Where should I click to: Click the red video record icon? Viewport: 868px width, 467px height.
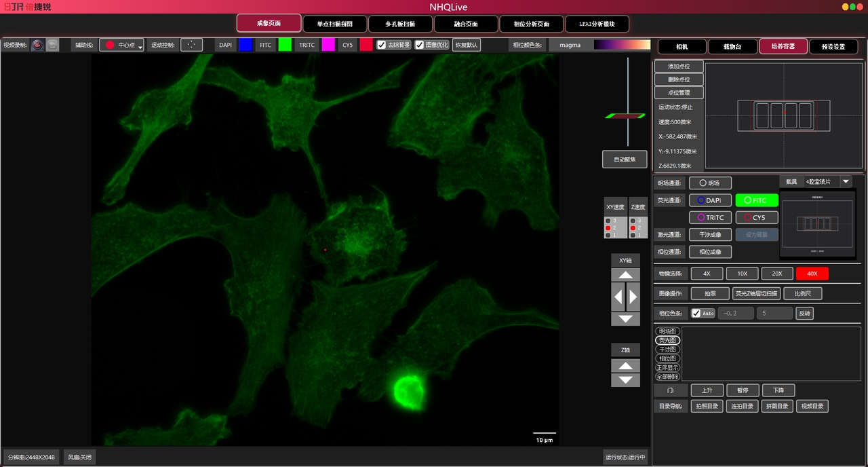[x=38, y=45]
